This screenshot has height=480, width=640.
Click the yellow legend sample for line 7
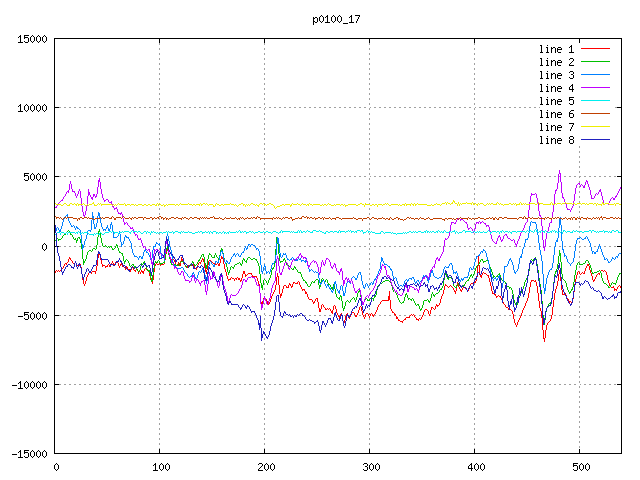tap(595, 127)
